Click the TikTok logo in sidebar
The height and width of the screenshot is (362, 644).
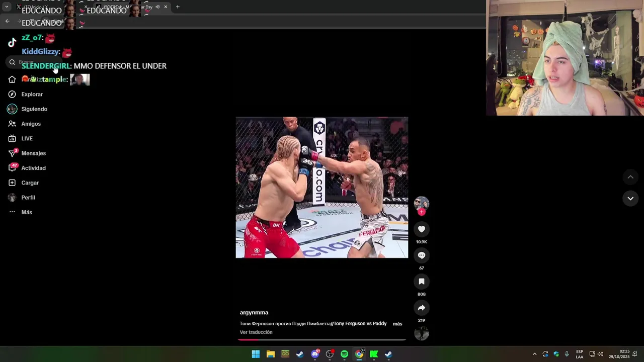(x=12, y=43)
